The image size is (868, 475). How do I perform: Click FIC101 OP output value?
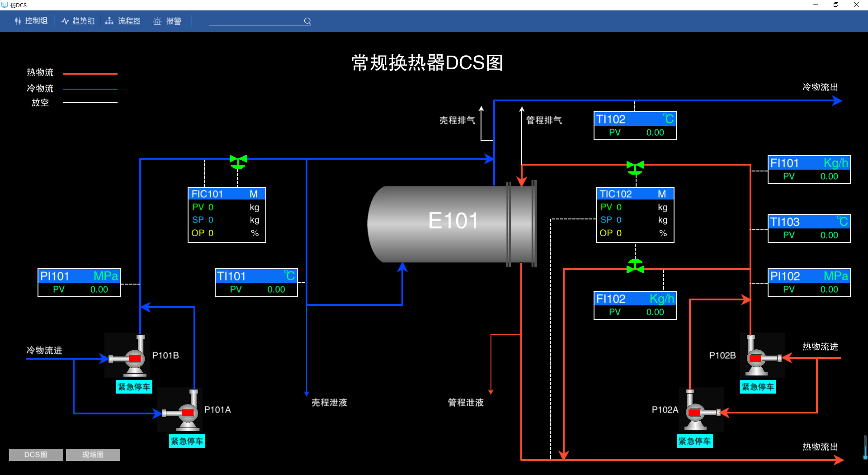[x=211, y=233]
